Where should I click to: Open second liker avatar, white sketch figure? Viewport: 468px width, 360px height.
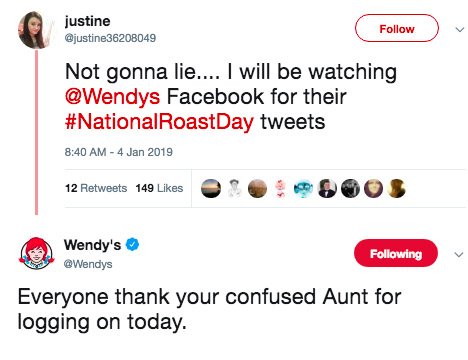234,188
